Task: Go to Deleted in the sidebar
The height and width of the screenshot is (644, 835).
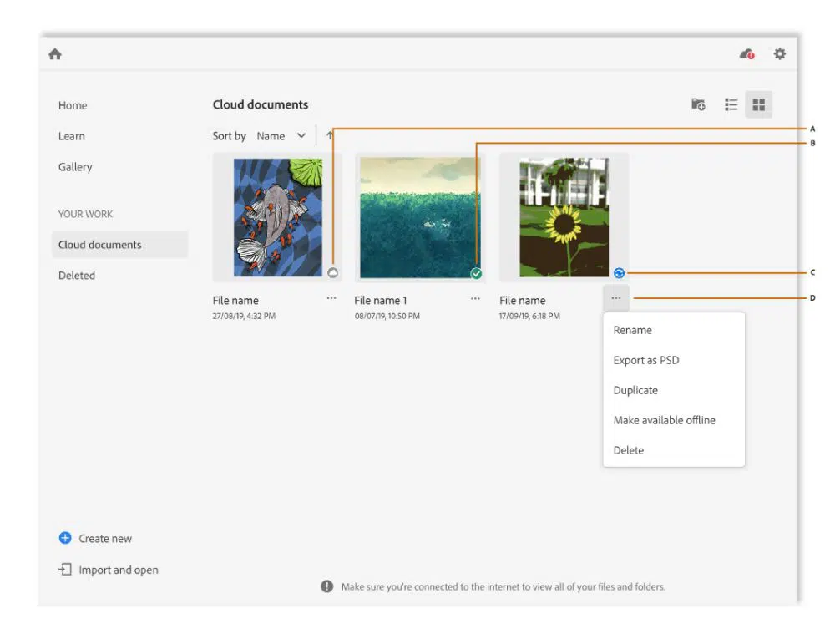Action: [x=77, y=276]
